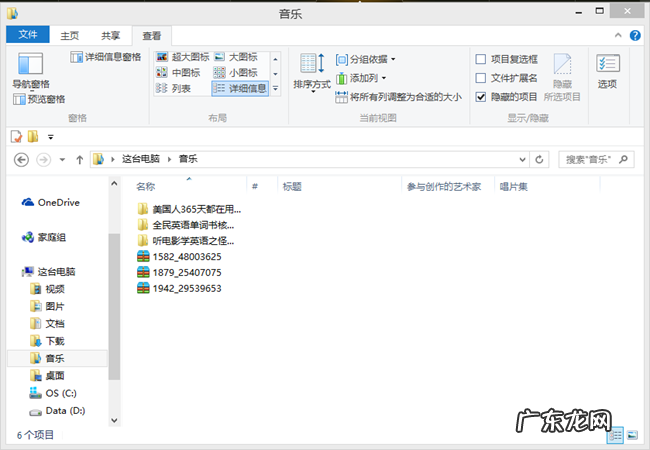Open sort by (排序方式) menu
Screen dimensions: 650x450
click(312, 73)
